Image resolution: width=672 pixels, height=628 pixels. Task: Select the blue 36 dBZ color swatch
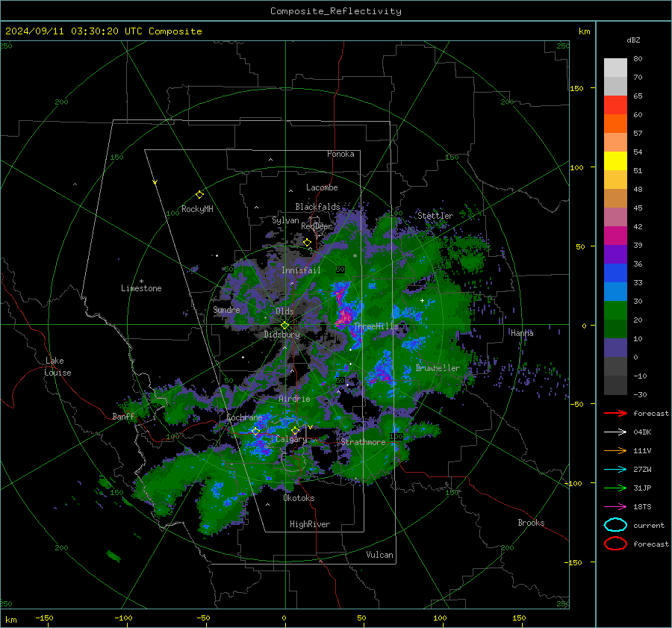(x=615, y=273)
